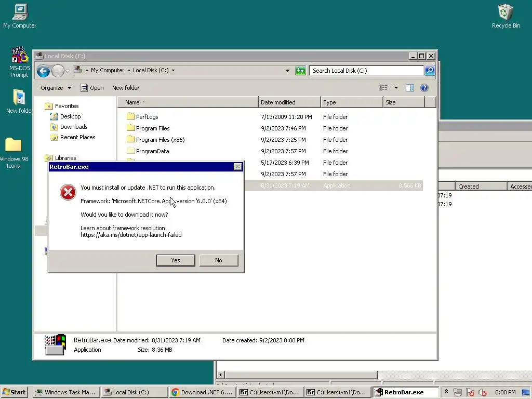Click the computer icon in address bar
Image resolution: width=532 pixels, height=399 pixels.
click(78, 70)
